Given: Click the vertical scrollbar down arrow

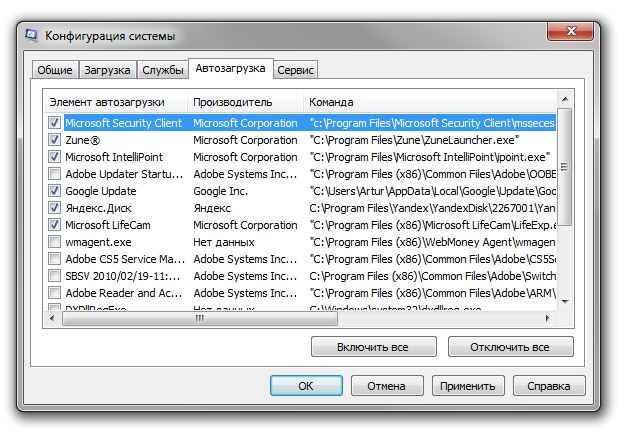Looking at the screenshot, I should pyautogui.click(x=565, y=301).
